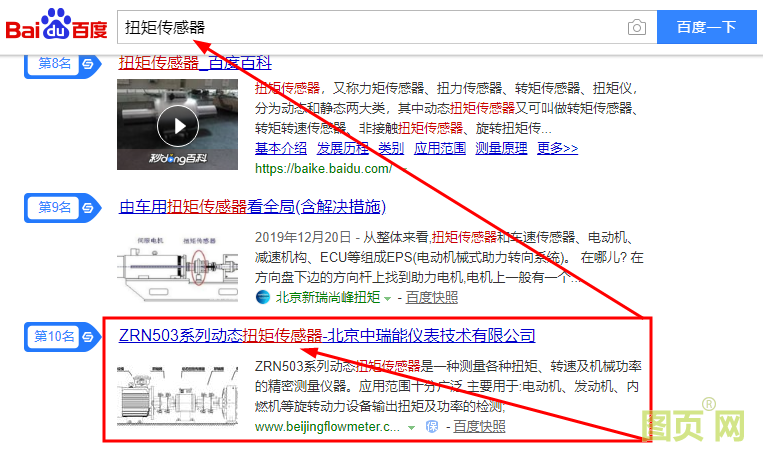Jump to the 基本介绍 section link
Image resolution: width=763 pixels, height=456 pixels.
281,148
